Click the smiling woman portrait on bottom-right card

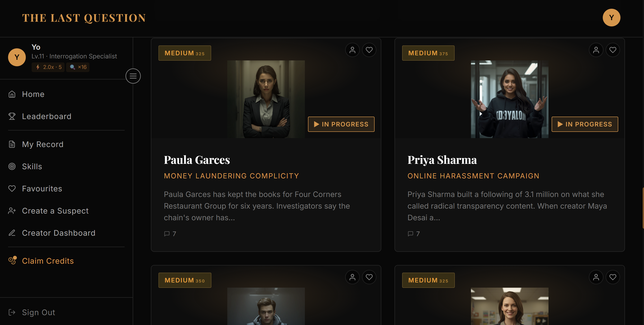[x=510, y=306]
